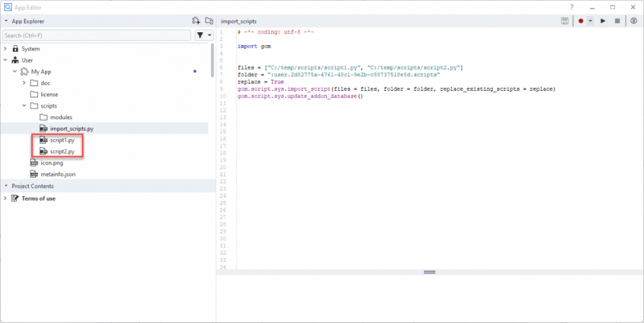
Task: Open the dropdown arrow next to record
Action: tap(590, 21)
